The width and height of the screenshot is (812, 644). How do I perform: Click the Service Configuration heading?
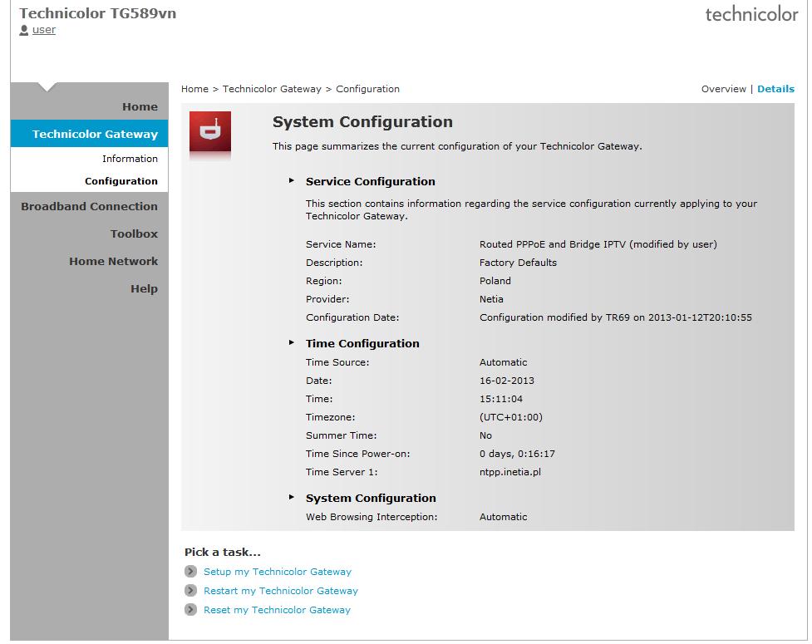coord(371,182)
